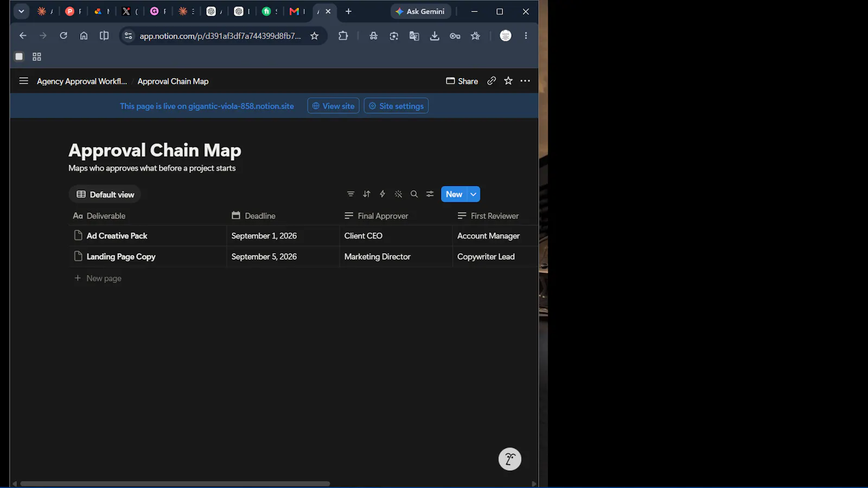
Task: Open Agency Approval Workflow breadcrumb
Action: coord(81,81)
